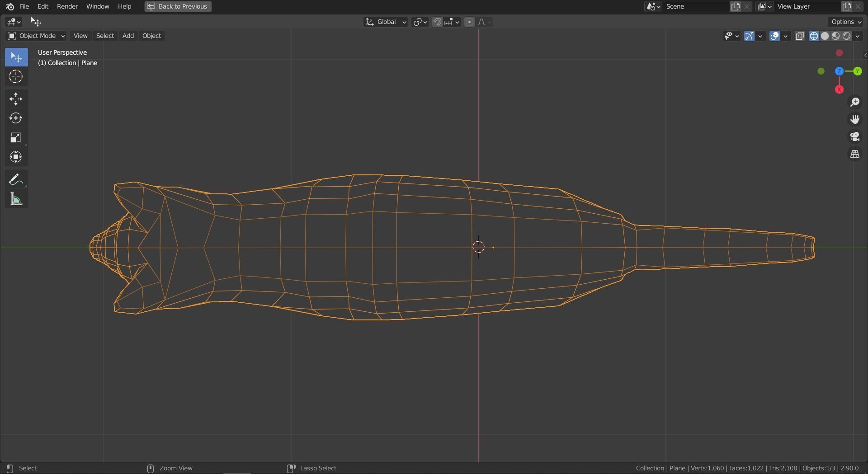Open the viewport Select menu

[105, 36]
